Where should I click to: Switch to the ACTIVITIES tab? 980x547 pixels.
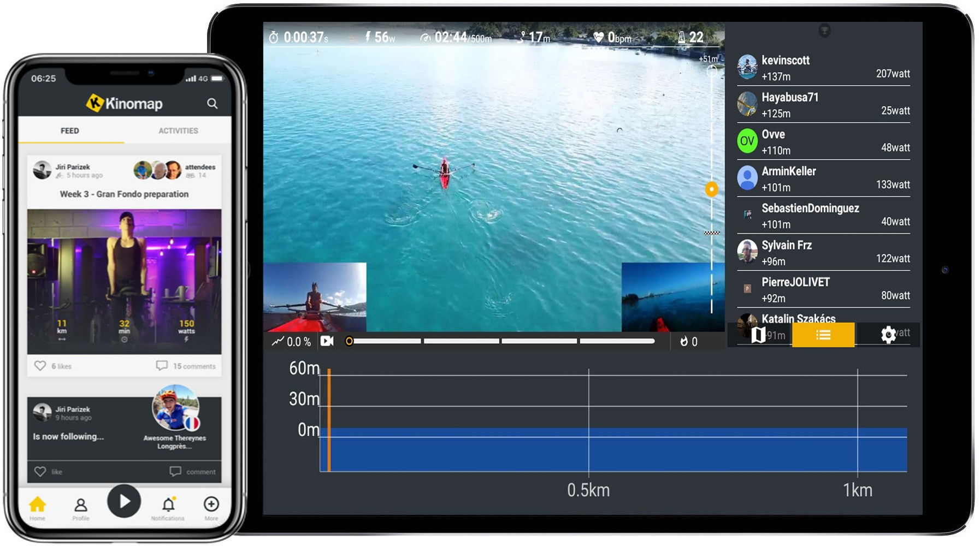coord(178,131)
